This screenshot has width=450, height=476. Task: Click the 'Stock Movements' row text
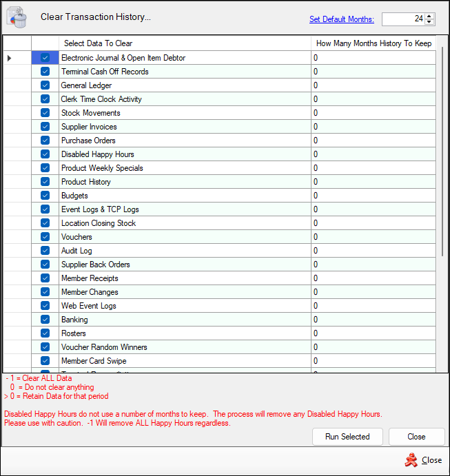(91, 113)
